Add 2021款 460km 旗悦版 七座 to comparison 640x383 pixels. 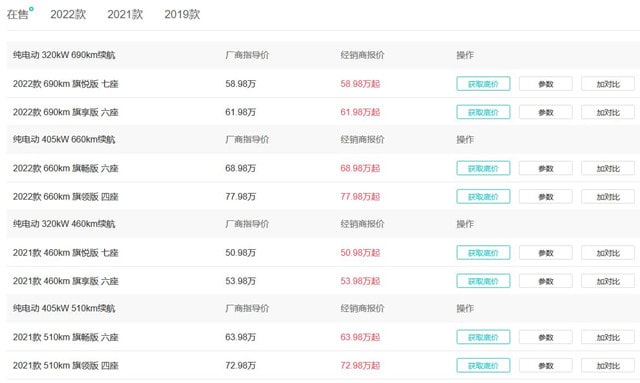click(608, 253)
